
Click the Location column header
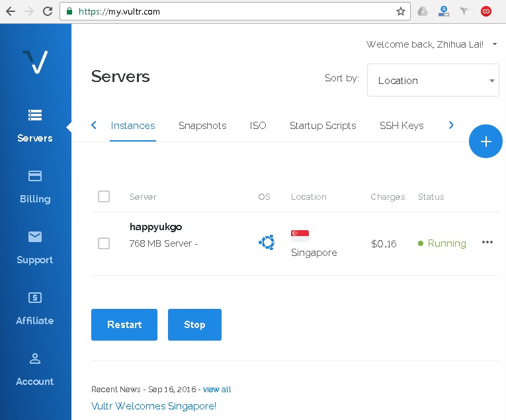point(309,197)
